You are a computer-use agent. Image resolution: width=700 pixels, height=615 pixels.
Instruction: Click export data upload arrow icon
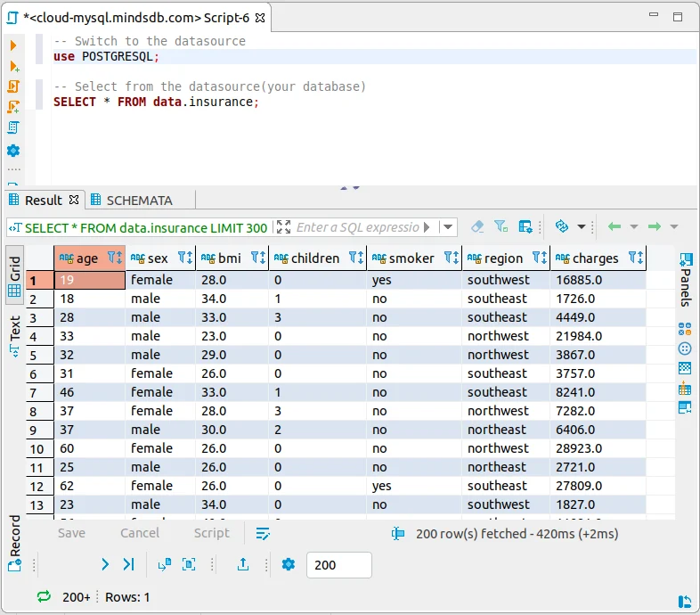click(243, 564)
